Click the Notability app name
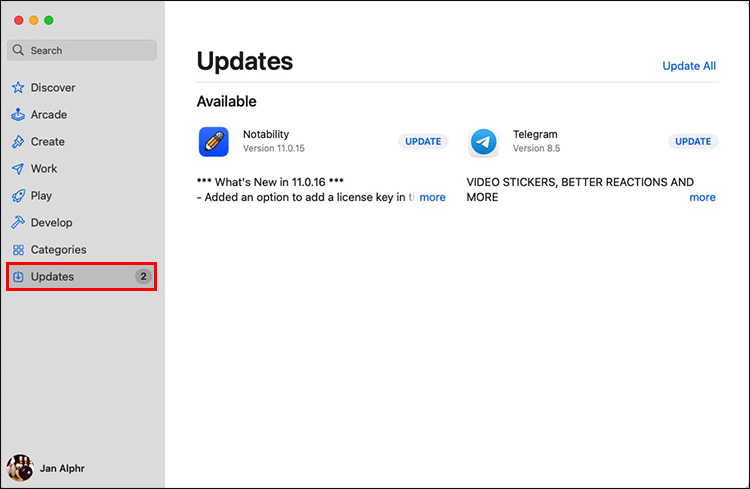The height and width of the screenshot is (489, 750). (x=266, y=134)
